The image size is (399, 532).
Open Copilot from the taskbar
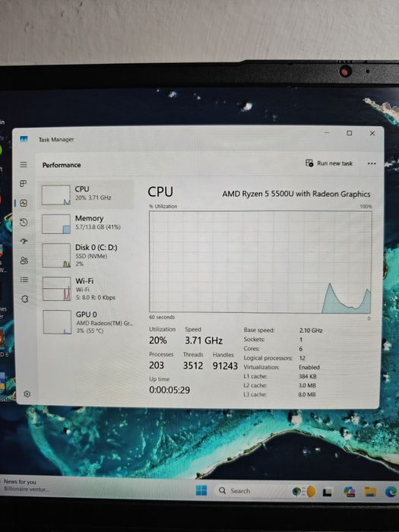click(349, 492)
